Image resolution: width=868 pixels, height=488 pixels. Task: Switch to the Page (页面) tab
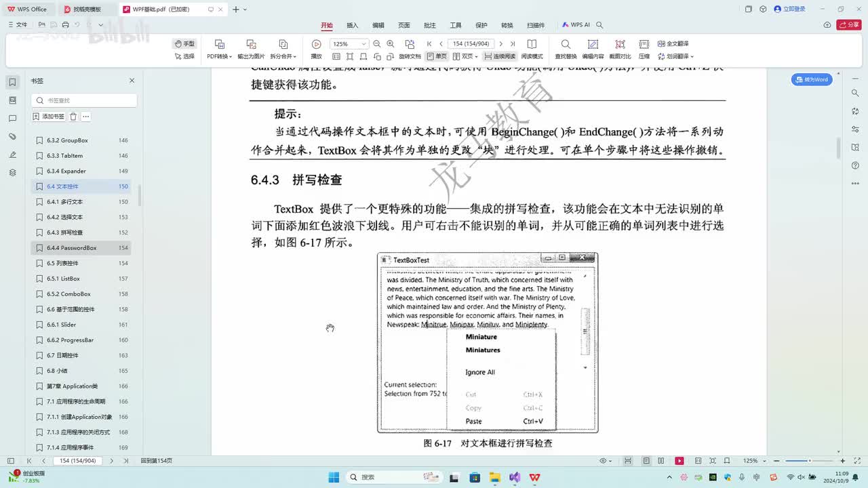point(404,25)
